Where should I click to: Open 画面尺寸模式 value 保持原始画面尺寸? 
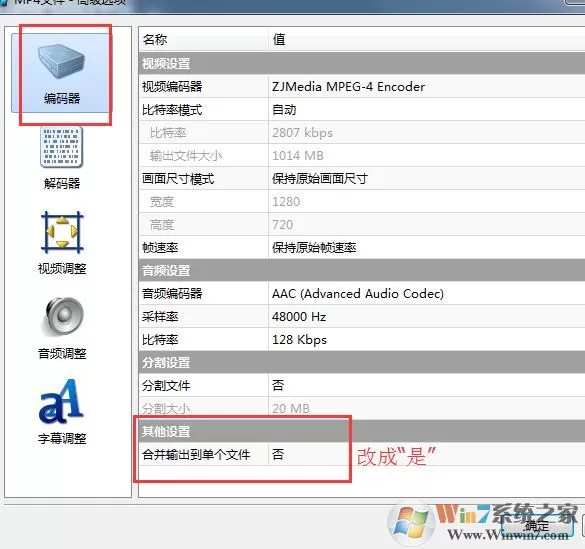point(426,179)
